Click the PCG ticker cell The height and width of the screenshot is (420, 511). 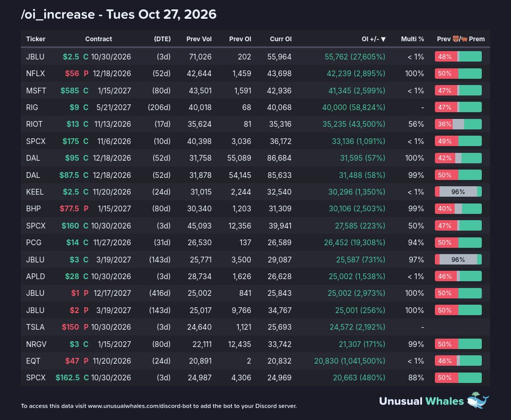point(33,242)
